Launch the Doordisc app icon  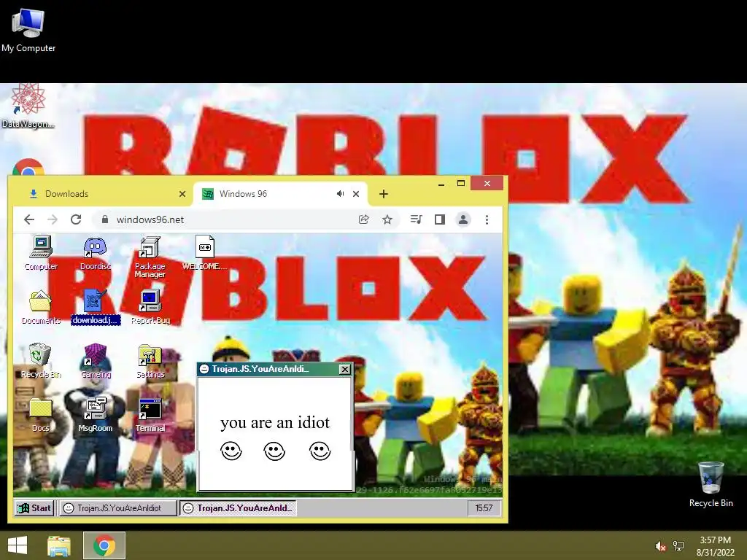[x=96, y=253]
